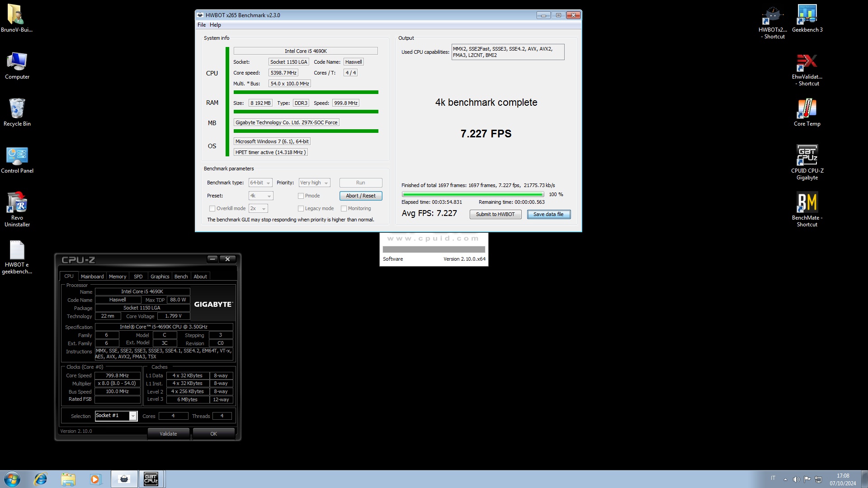The image size is (868, 488).
Task: Click the Abort / Reset button
Action: point(360,196)
